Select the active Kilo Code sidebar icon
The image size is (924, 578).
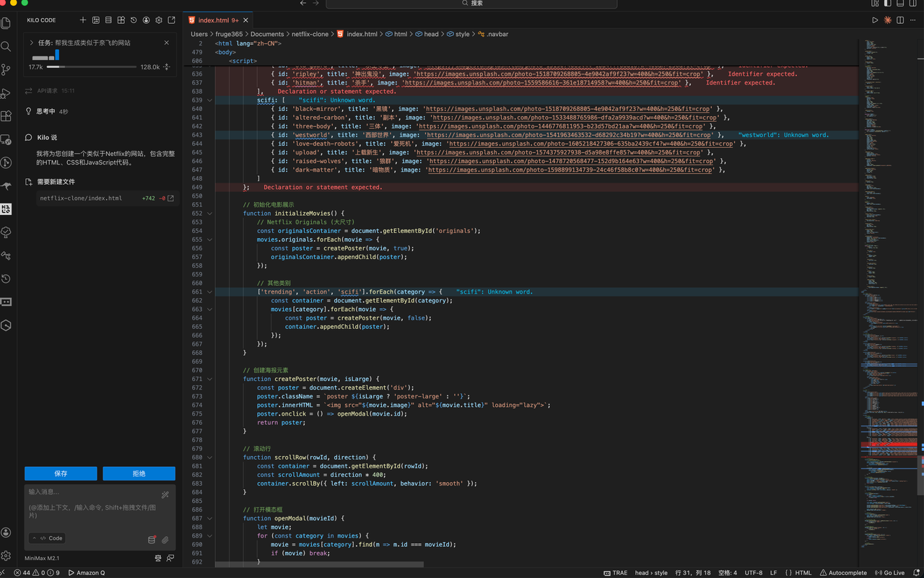coord(6,209)
